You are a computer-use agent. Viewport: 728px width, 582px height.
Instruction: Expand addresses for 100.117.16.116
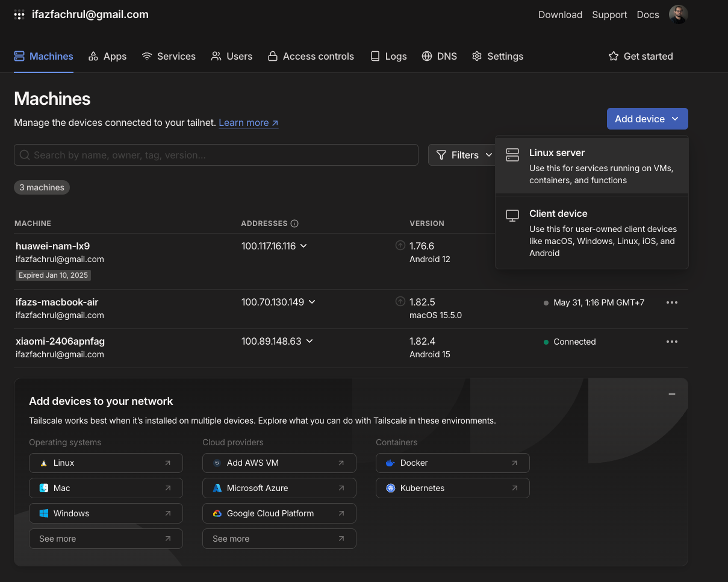pos(303,246)
